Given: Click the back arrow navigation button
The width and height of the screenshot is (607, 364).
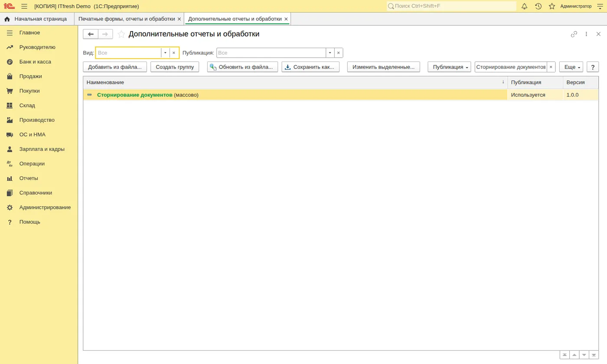Looking at the screenshot, I should 91,34.
